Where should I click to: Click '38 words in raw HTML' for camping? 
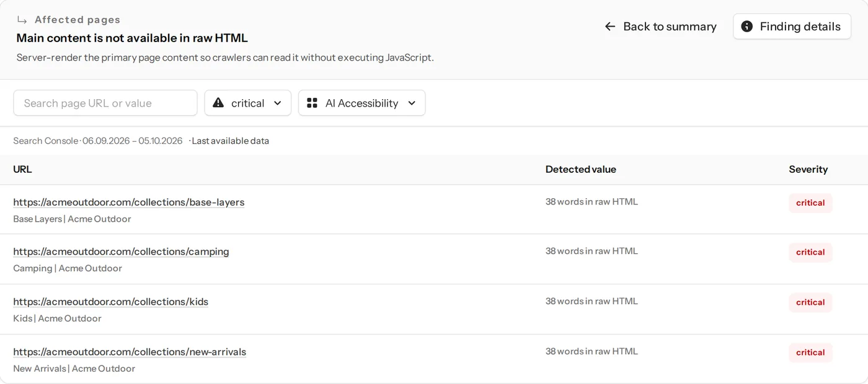(x=591, y=251)
